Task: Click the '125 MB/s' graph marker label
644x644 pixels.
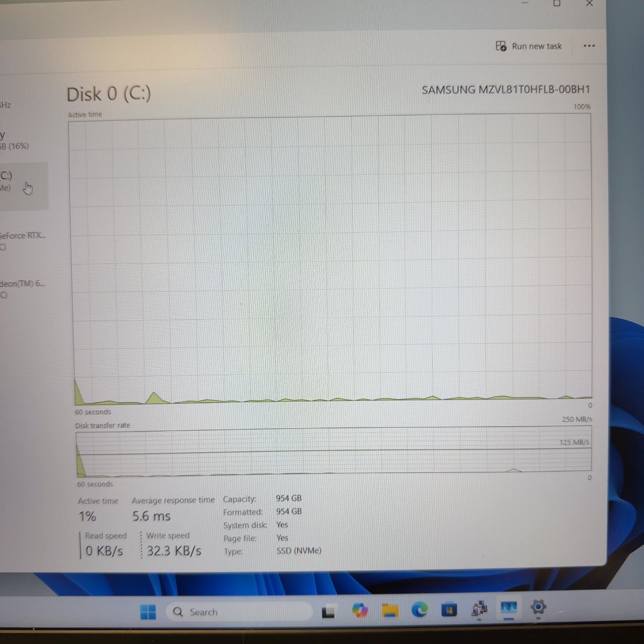Action: pyautogui.click(x=574, y=442)
